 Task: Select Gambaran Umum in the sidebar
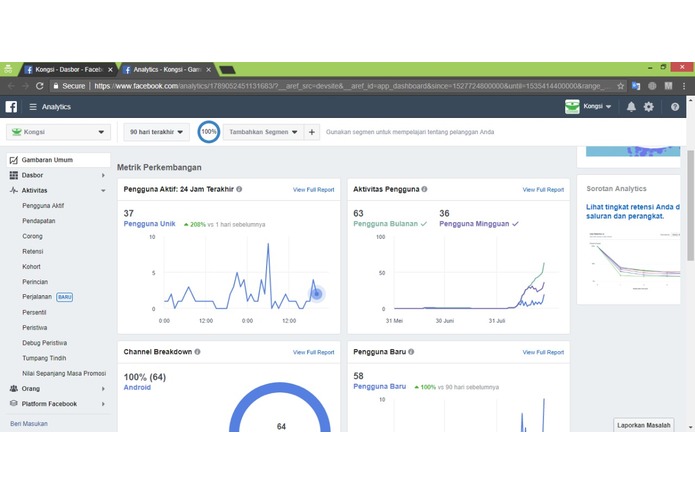pyautogui.click(x=59, y=160)
